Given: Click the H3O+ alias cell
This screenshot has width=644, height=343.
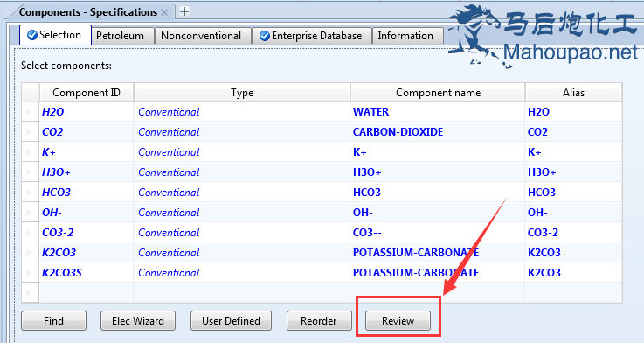Looking at the screenshot, I should click(x=573, y=171).
